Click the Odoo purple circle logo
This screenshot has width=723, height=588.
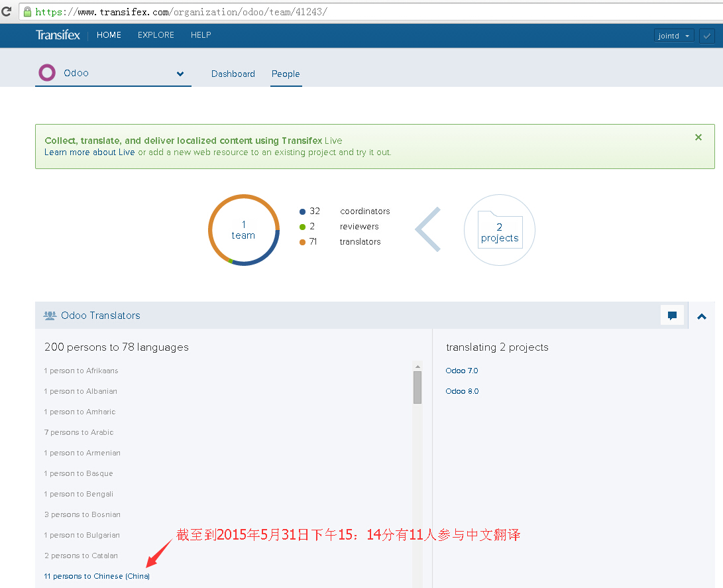click(x=47, y=73)
